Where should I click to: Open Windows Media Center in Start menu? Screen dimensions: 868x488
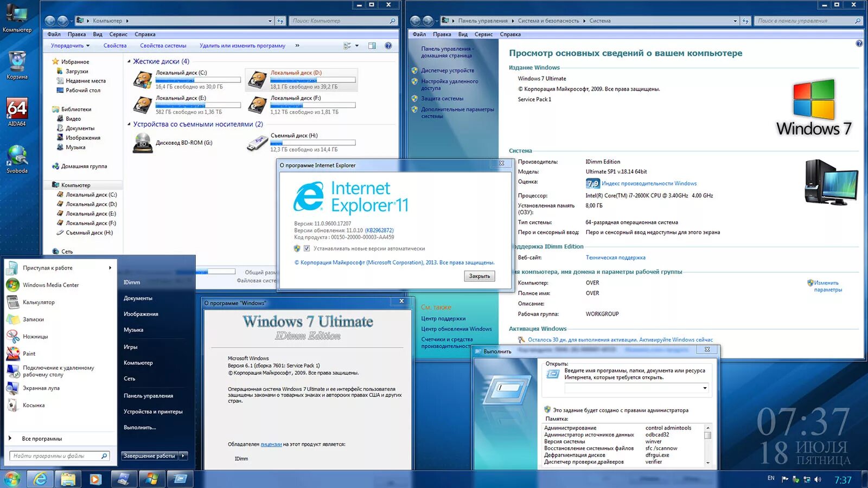click(50, 285)
